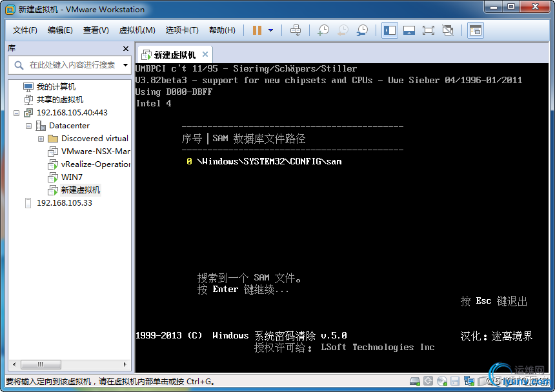The image size is (555, 392).
Task: Toggle the thumbnail bar view icon
Action: [x=409, y=30]
